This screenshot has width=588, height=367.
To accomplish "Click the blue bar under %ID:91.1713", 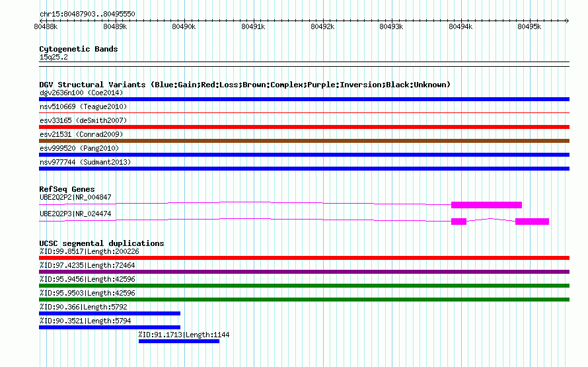I will click(179, 341).
